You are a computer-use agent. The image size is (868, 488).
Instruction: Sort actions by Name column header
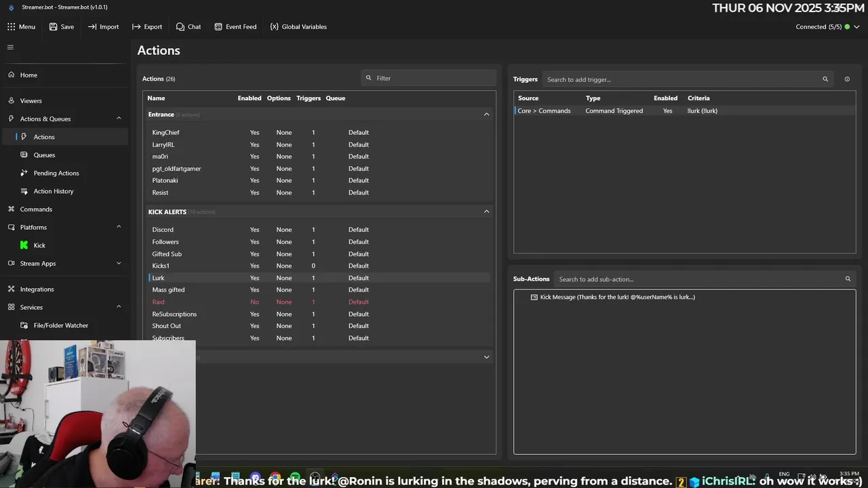(x=156, y=98)
